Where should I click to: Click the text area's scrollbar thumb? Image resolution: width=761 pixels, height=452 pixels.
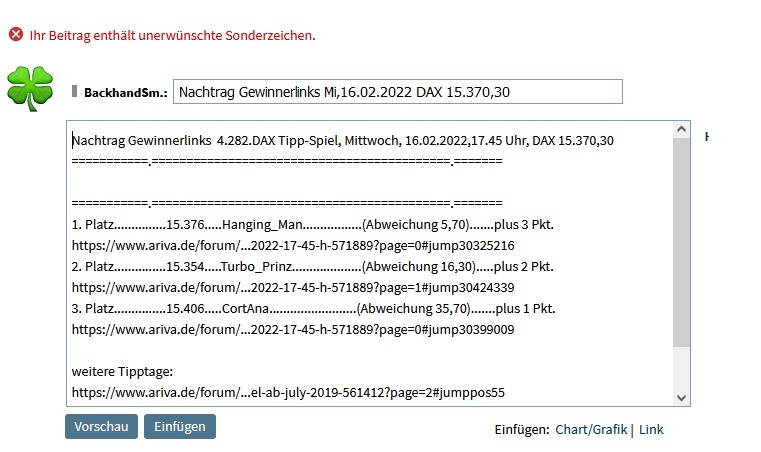pyautogui.click(x=682, y=240)
